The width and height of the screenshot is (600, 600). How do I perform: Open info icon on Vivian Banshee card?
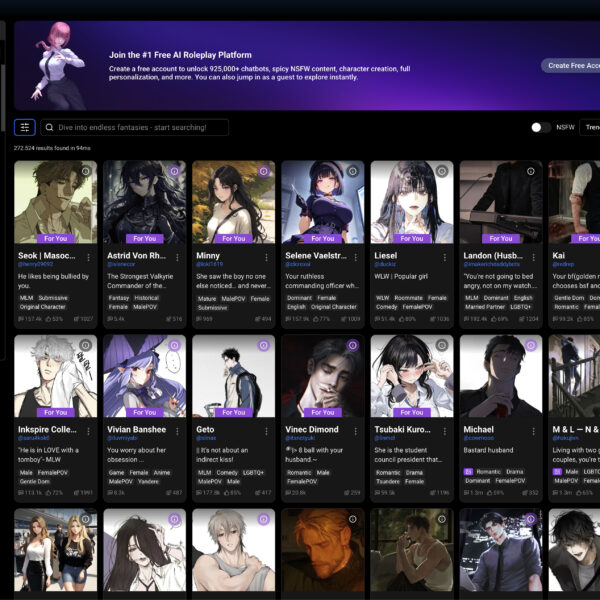(174, 346)
